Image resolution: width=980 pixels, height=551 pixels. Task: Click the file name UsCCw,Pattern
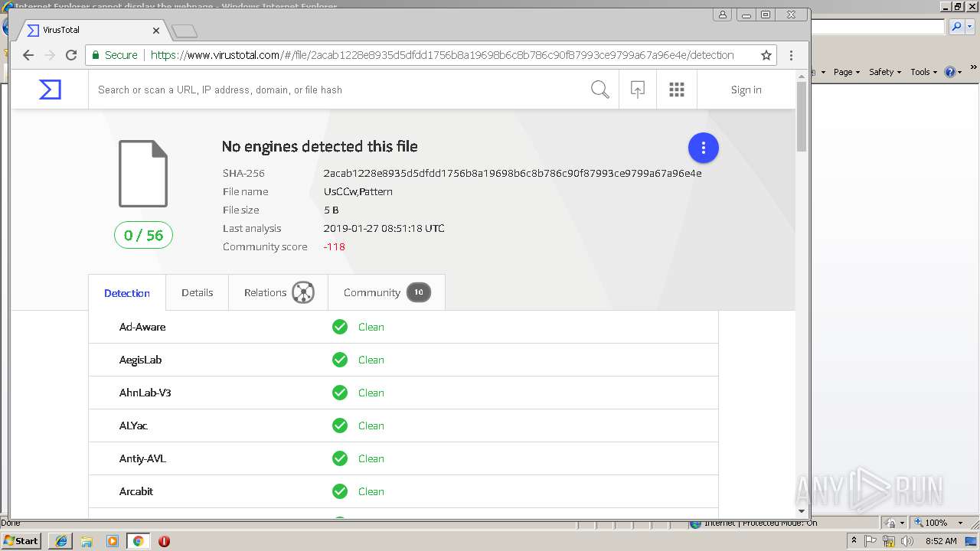pos(358,191)
